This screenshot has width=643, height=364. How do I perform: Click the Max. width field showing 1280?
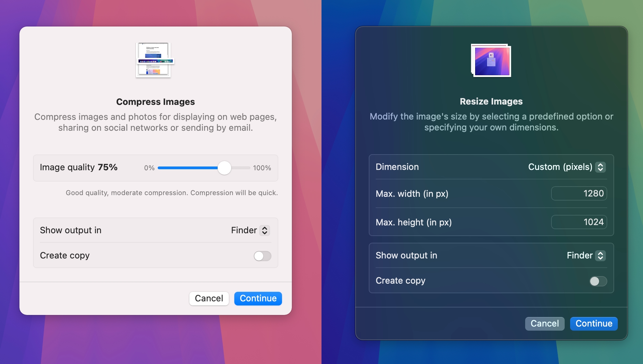(x=579, y=193)
